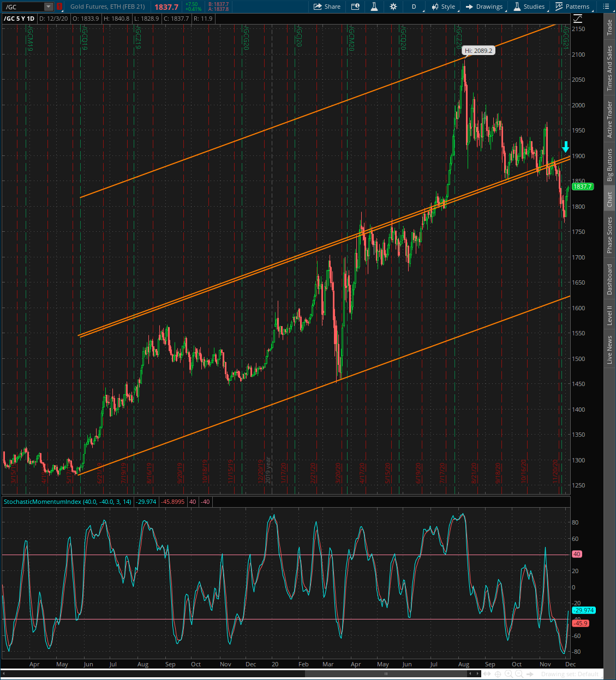Image resolution: width=616 pixels, height=680 pixels.
Task: Click the 1837.7 current price label on axis
Action: 582,186
